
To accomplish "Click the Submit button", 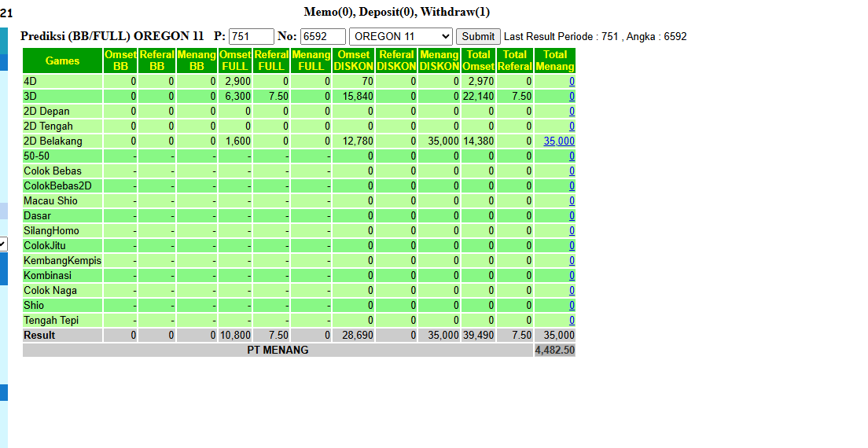I will click(478, 36).
